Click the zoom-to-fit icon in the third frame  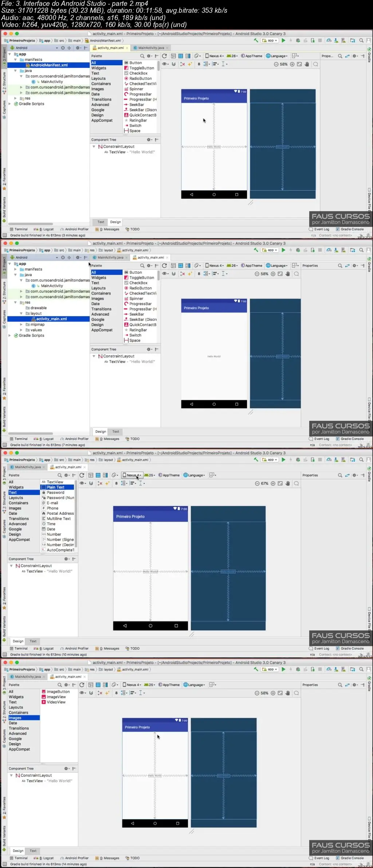280,483
